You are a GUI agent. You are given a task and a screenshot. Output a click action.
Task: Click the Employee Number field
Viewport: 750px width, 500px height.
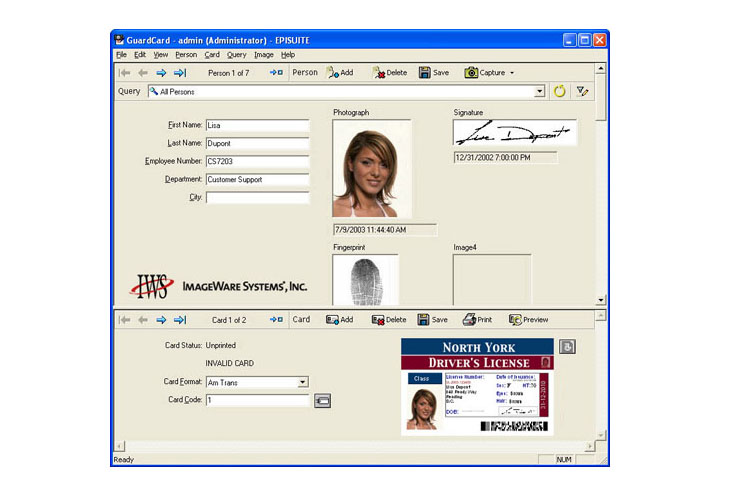(x=257, y=161)
